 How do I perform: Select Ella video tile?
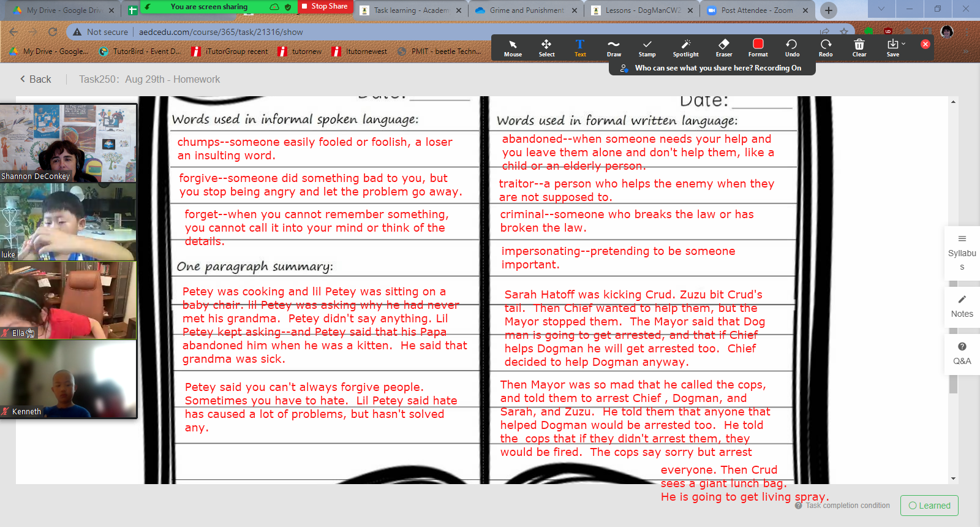pos(69,300)
